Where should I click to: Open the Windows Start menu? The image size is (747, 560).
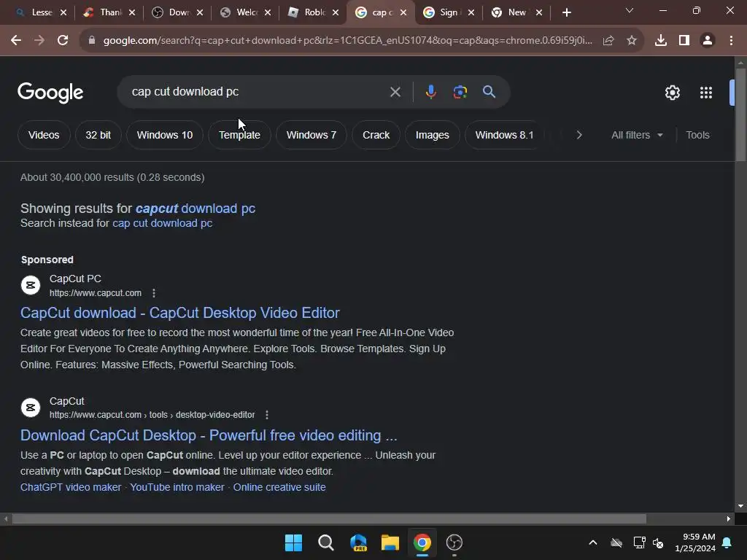pyautogui.click(x=293, y=542)
